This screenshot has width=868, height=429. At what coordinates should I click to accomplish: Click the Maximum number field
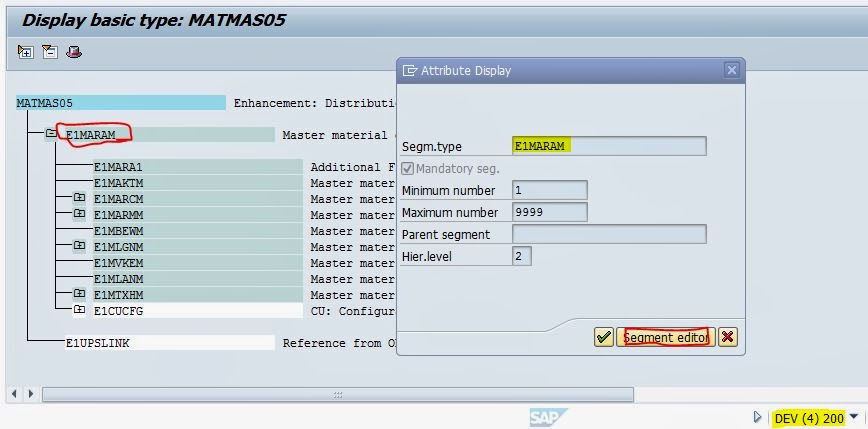(x=550, y=213)
